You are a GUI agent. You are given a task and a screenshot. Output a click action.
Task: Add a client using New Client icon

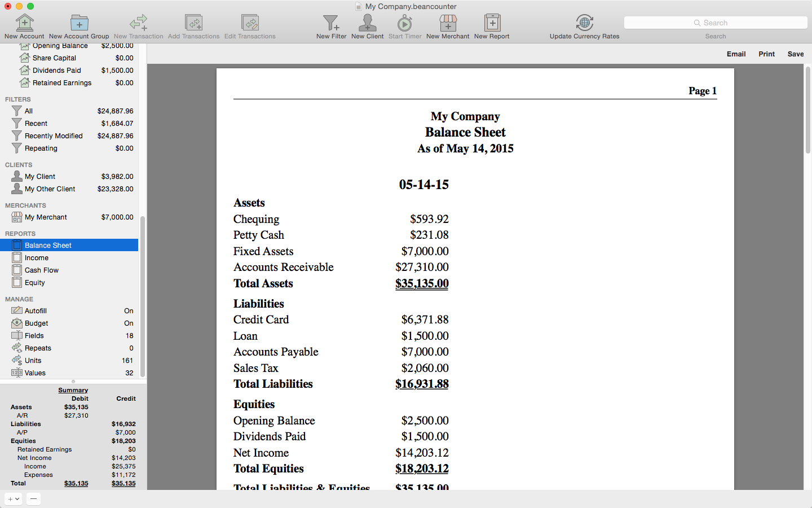[367, 23]
